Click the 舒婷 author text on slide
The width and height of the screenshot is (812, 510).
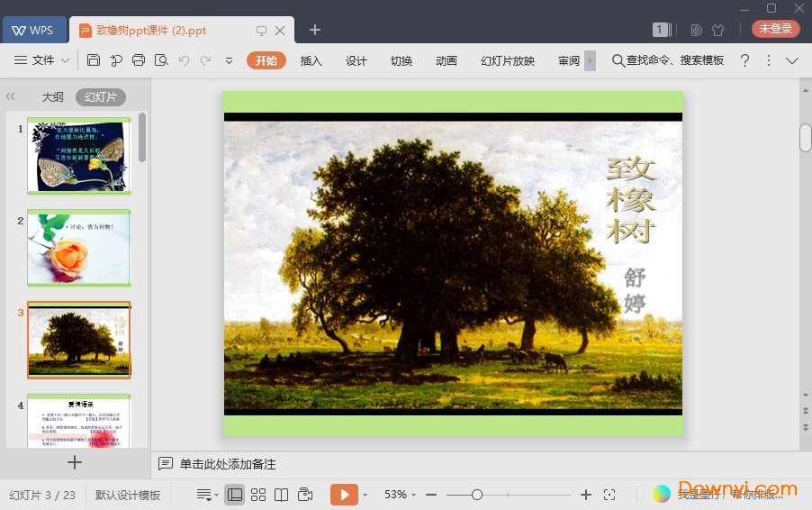635,291
